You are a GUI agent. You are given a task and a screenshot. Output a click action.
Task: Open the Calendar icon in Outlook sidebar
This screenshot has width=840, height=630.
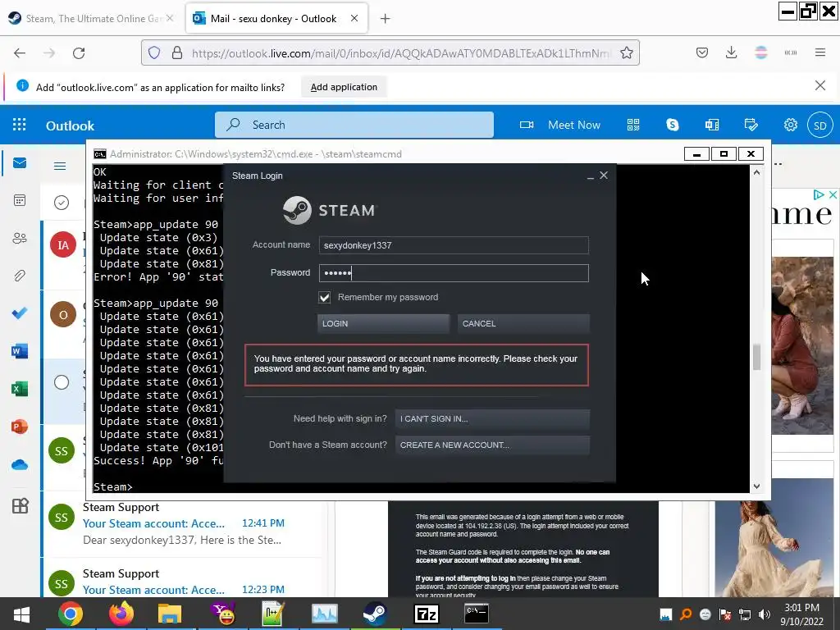click(x=20, y=200)
